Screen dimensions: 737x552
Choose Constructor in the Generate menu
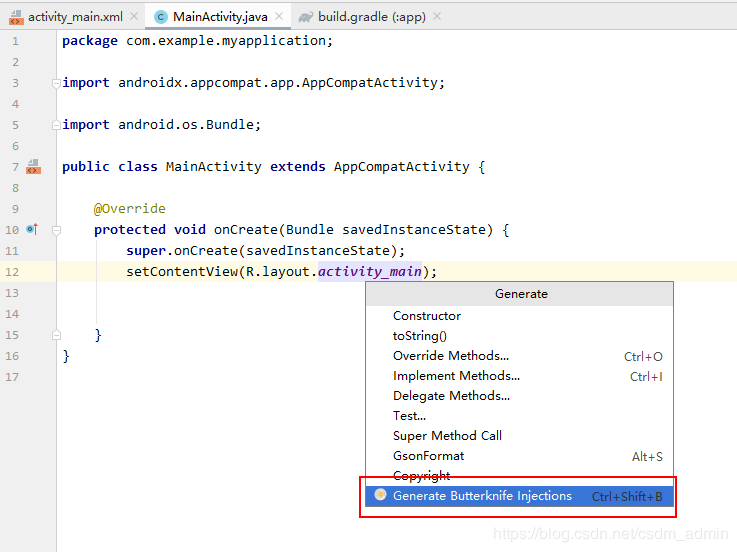519,315
